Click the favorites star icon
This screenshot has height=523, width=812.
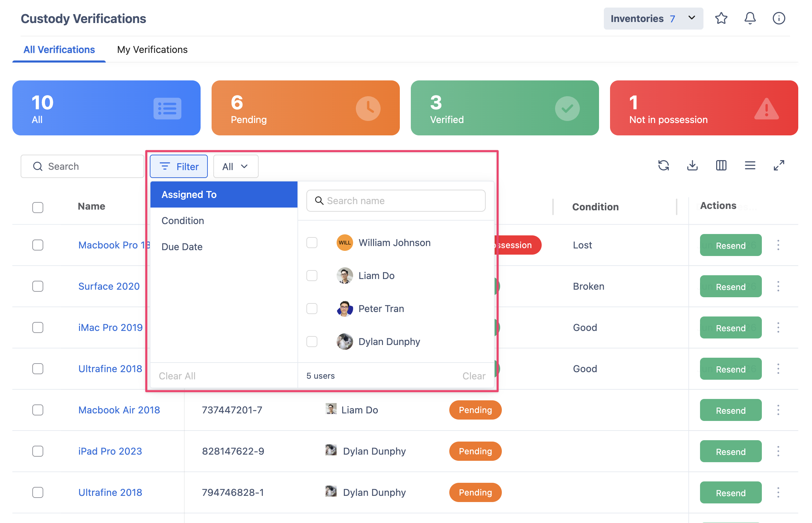(721, 19)
